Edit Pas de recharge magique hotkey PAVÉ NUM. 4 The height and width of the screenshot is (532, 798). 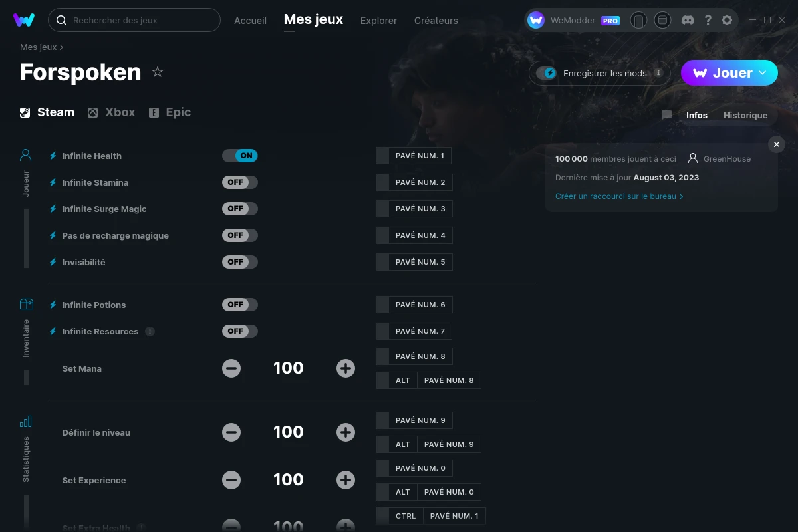(414, 235)
